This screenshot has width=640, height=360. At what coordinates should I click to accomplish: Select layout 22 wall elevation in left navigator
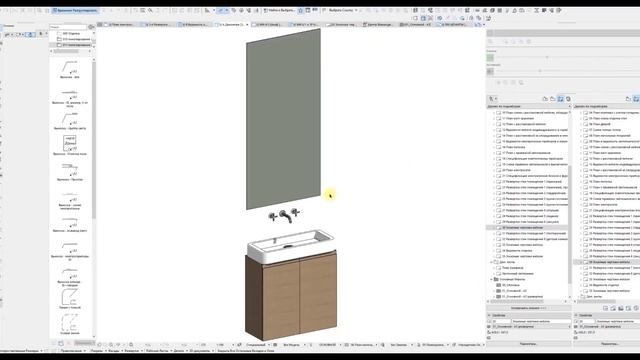tap(531, 181)
